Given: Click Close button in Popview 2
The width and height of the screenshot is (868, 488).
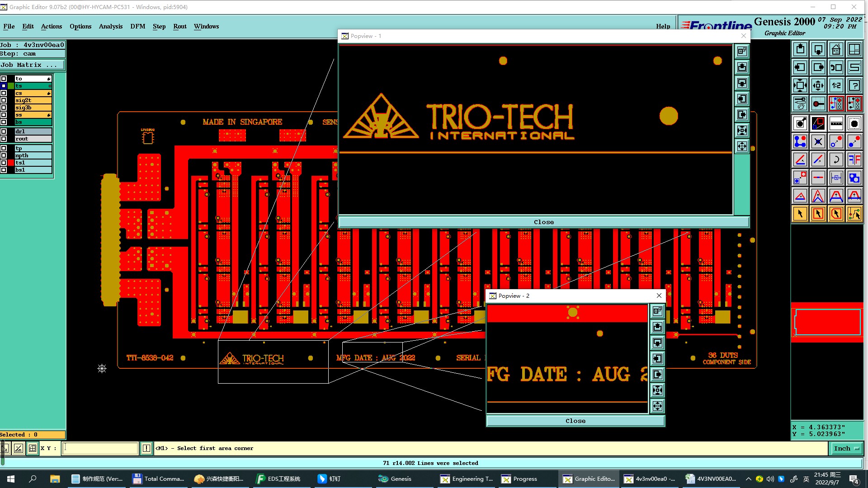Looking at the screenshot, I should (x=576, y=421).
